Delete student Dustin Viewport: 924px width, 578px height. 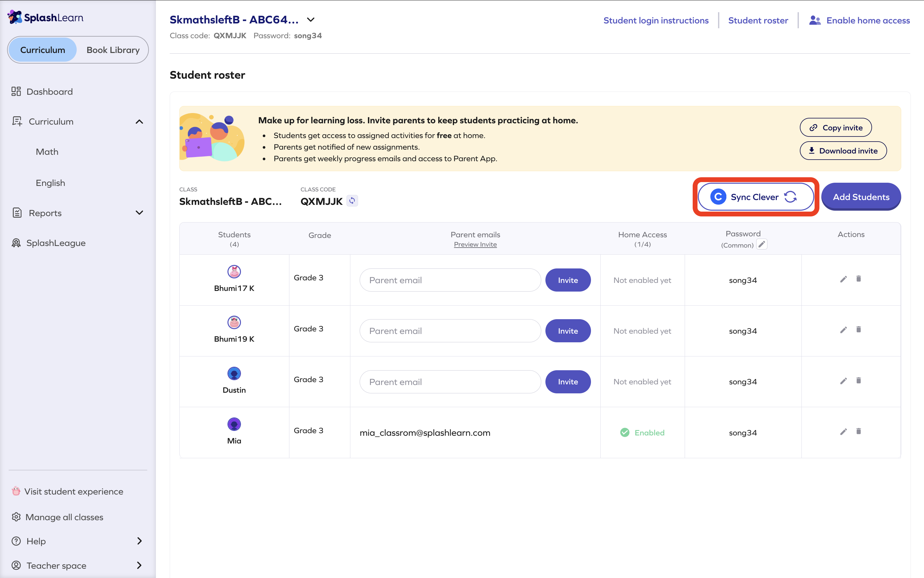pos(859,381)
